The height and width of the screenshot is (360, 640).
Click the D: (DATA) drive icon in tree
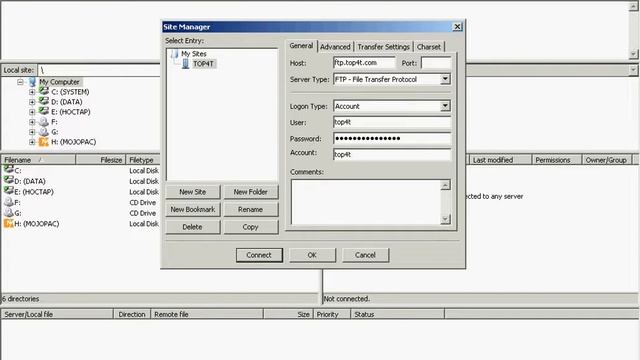click(44, 102)
